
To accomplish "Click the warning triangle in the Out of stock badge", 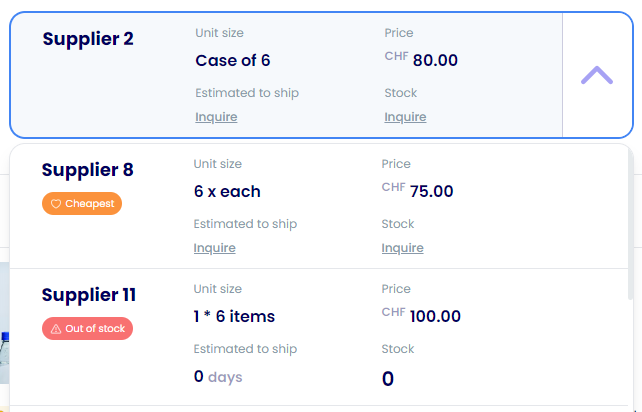I will [x=56, y=328].
